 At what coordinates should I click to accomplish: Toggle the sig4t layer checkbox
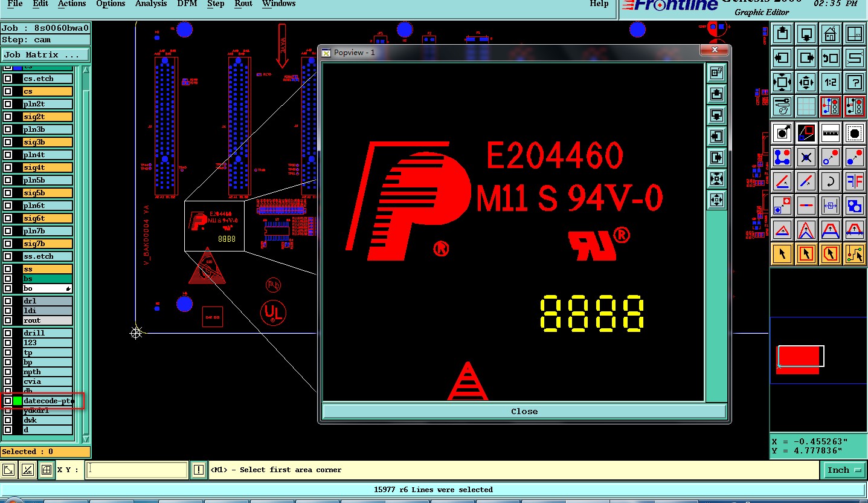click(8, 167)
